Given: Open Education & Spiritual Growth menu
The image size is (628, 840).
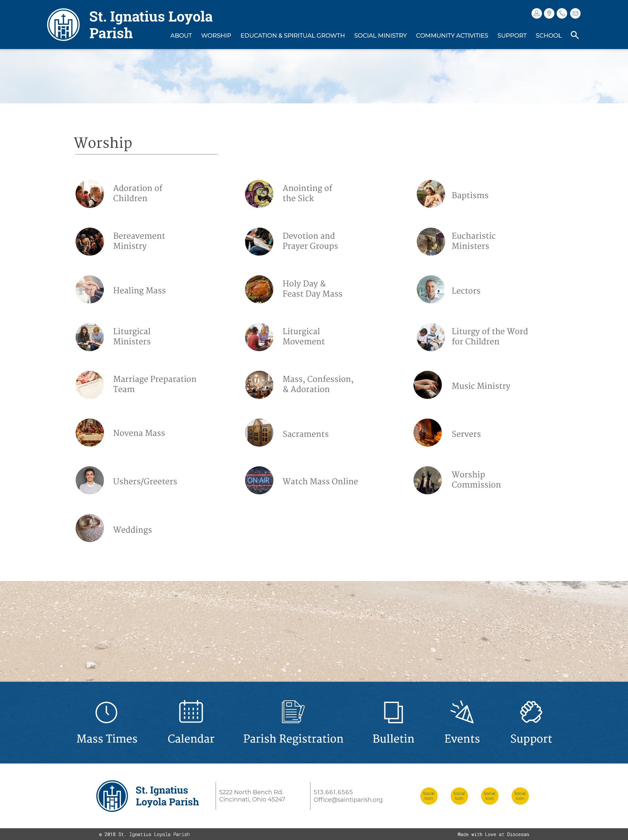Looking at the screenshot, I should (x=292, y=36).
